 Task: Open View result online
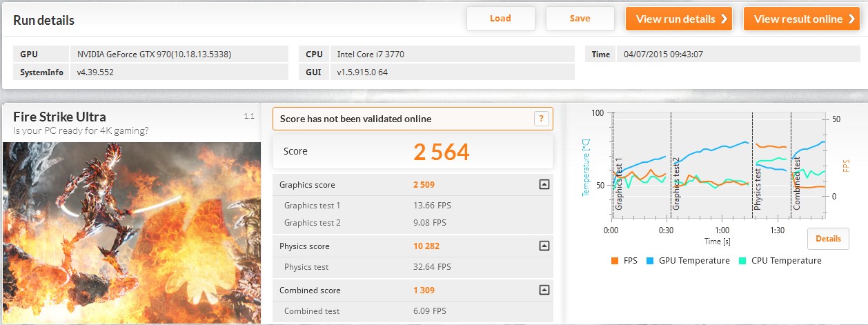pyautogui.click(x=800, y=19)
